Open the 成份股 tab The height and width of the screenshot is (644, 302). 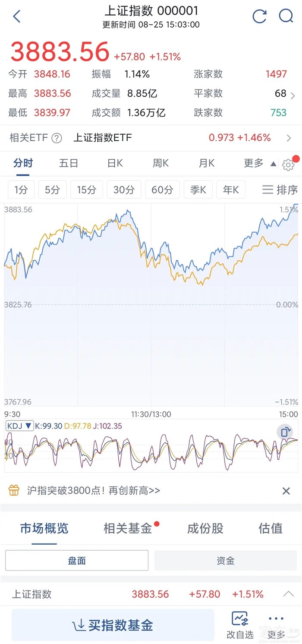(x=205, y=528)
